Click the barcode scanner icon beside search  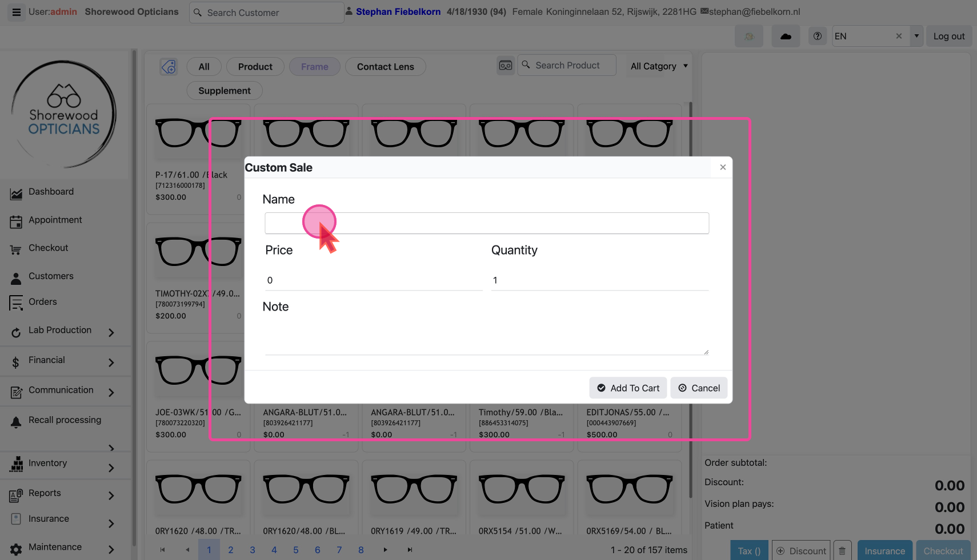point(506,66)
